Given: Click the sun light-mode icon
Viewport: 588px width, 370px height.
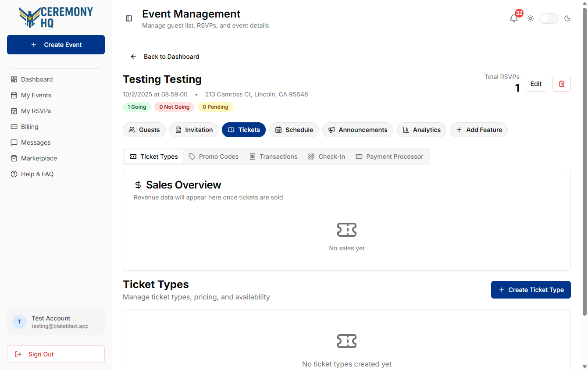Looking at the screenshot, I should [x=531, y=18].
